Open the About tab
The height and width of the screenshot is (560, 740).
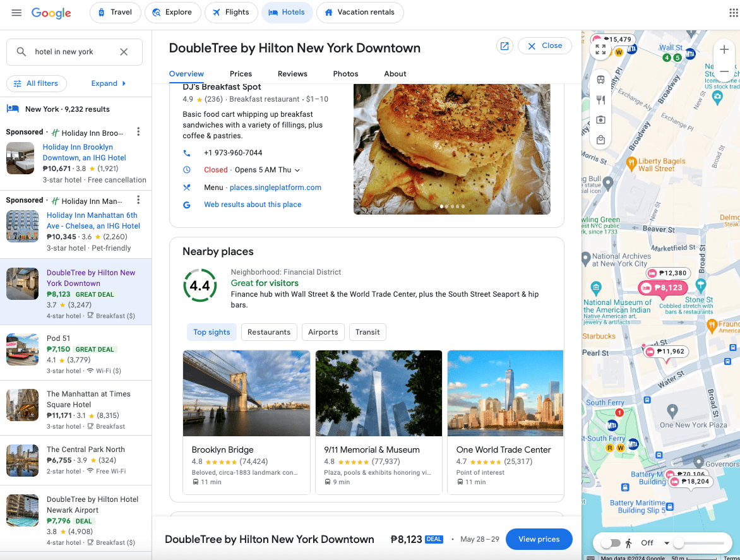click(395, 74)
